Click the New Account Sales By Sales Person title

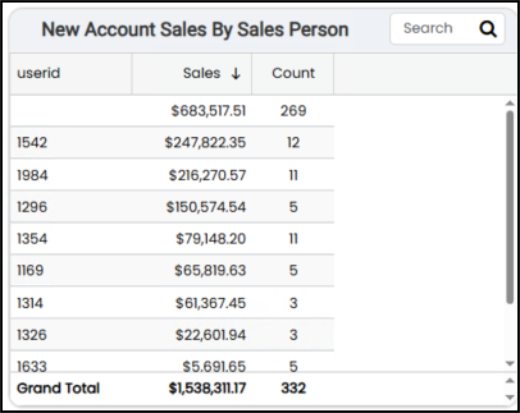point(195,29)
